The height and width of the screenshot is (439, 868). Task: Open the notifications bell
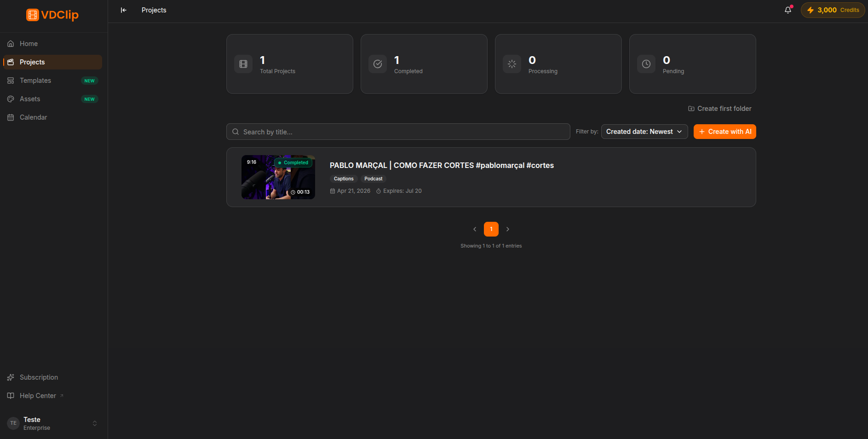[788, 10]
